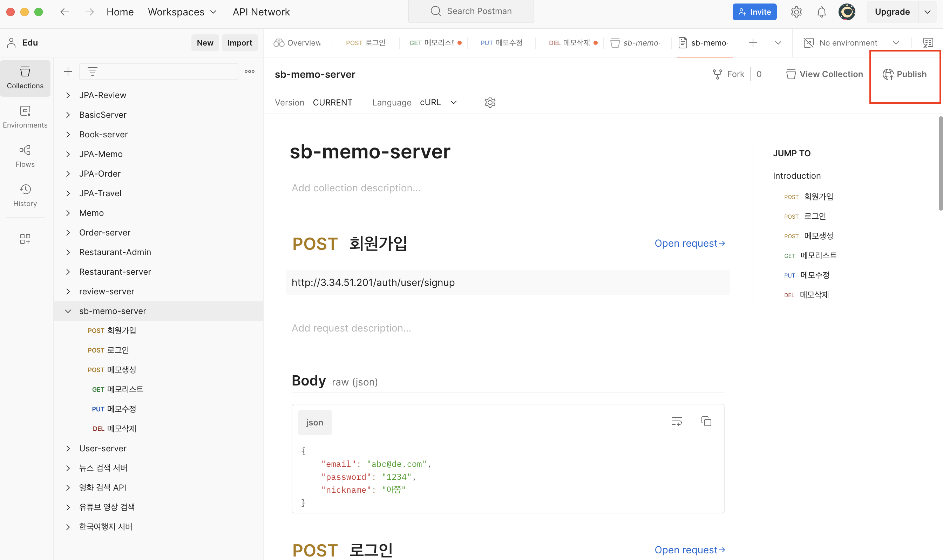This screenshot has height=560, width=943.
Task: Switch to the PUT 메모수정 tab
Action: [x=501, y=43]
